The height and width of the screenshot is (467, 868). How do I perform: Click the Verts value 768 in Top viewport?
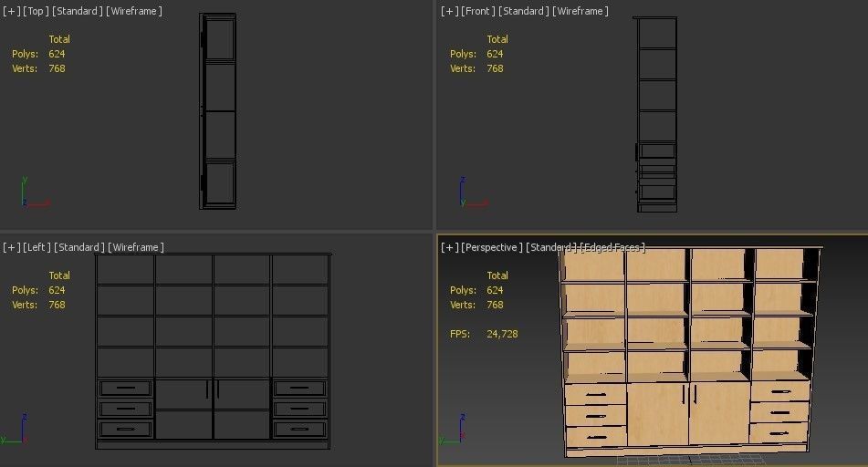click(x=57, y=68)
